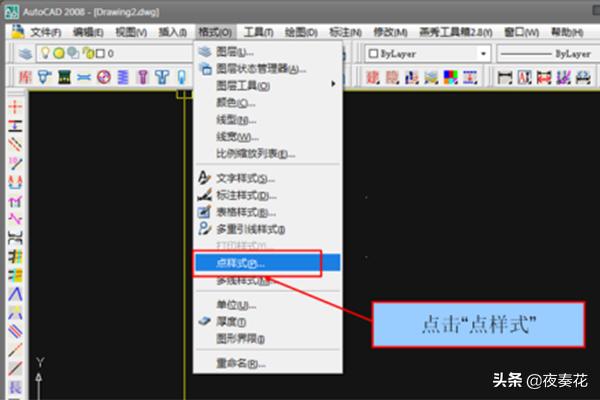
Task: Open the 燕秀工具箱 menu
Action: tap(455, 32)
